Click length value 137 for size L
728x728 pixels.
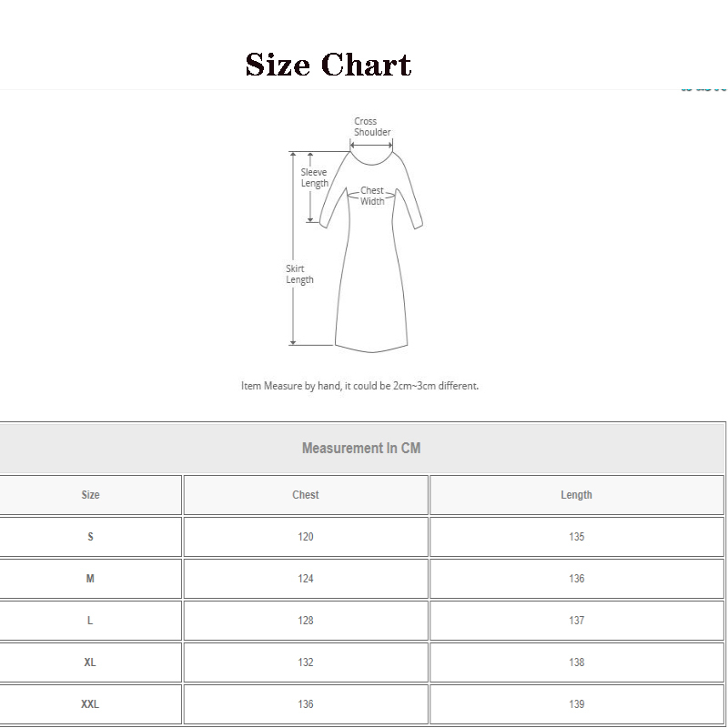pyautogui.click(x=577, y=621)
